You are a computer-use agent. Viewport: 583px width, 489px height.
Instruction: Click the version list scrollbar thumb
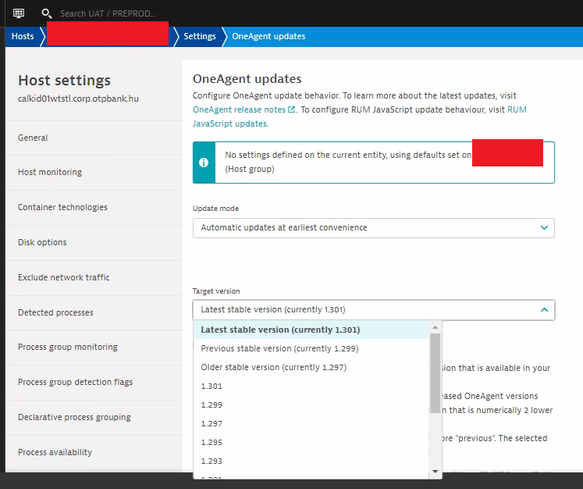(x=435, y=373)
